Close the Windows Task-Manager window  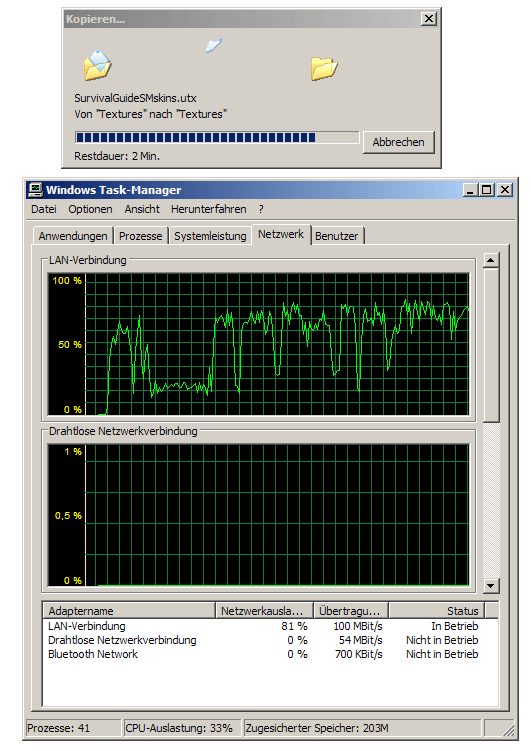tap(505, 190)
